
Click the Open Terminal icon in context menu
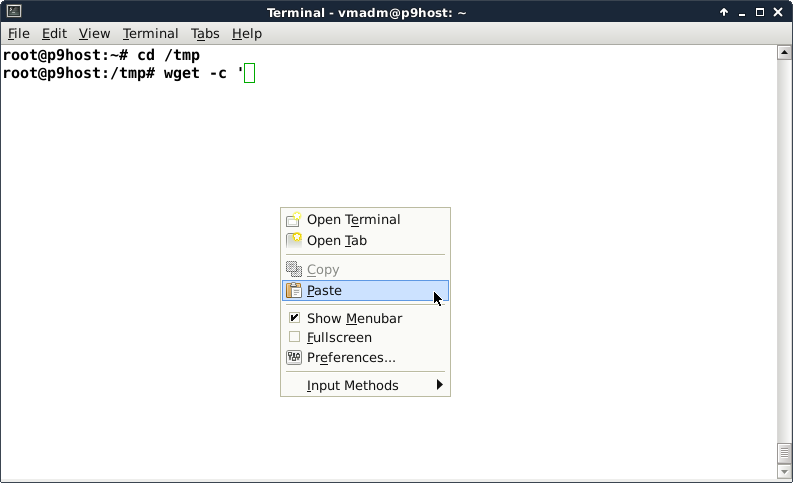click(x=294, y=219)
